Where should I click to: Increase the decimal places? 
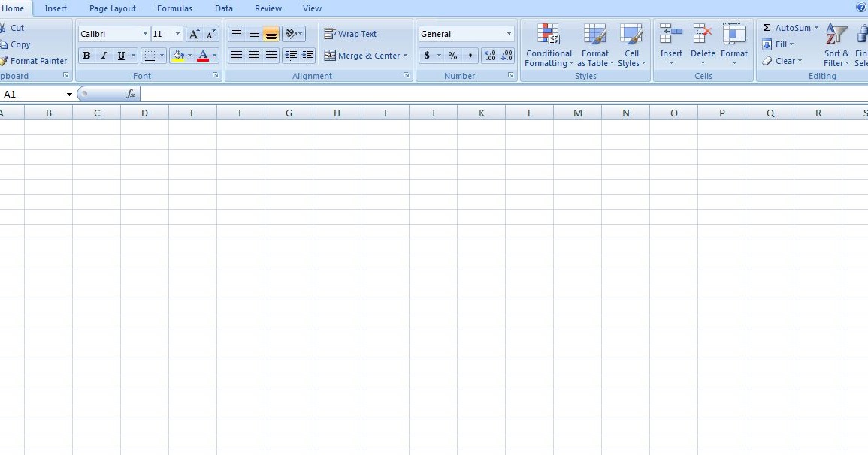point(488,55)
